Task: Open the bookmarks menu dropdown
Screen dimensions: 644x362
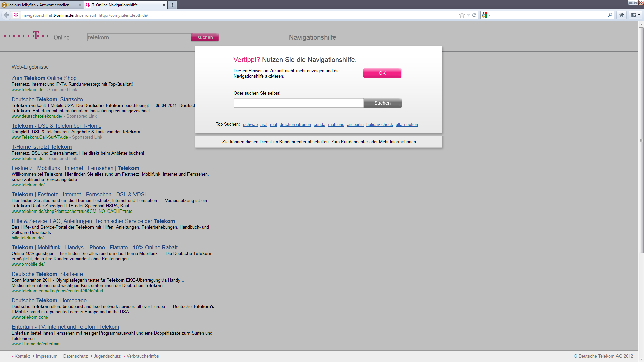Action: click(x=635, y=15)
